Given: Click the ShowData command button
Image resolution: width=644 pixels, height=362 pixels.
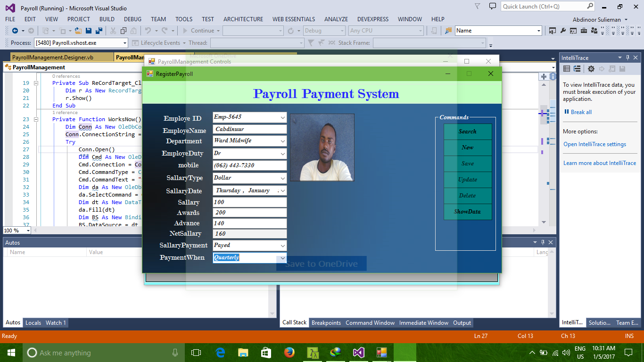Looking at the screenshot, I should pos(468,212).
